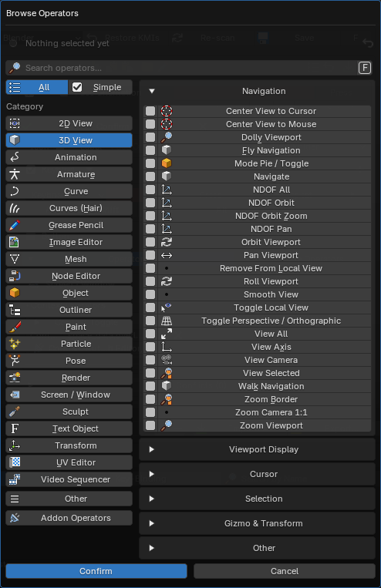The height and width of the screenshot is (588, 381).
Task: Select the Image Editor category icon
Action: [x=15, y=242]
